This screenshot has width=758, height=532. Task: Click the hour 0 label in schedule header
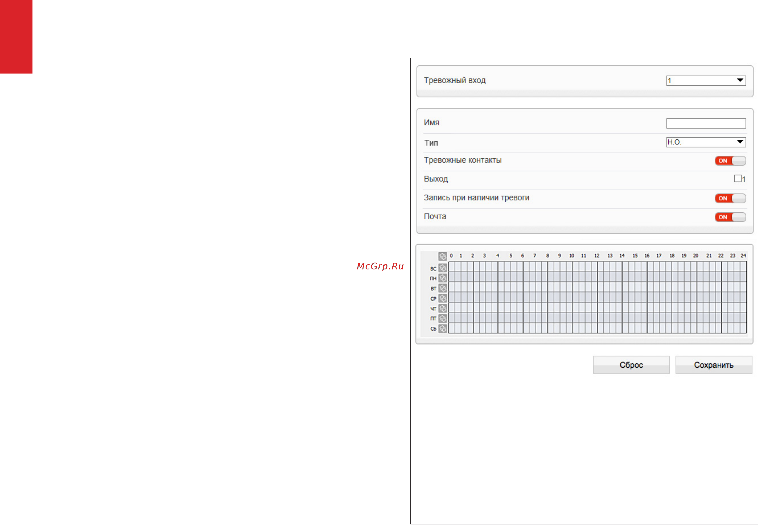[x=451, y=256]
